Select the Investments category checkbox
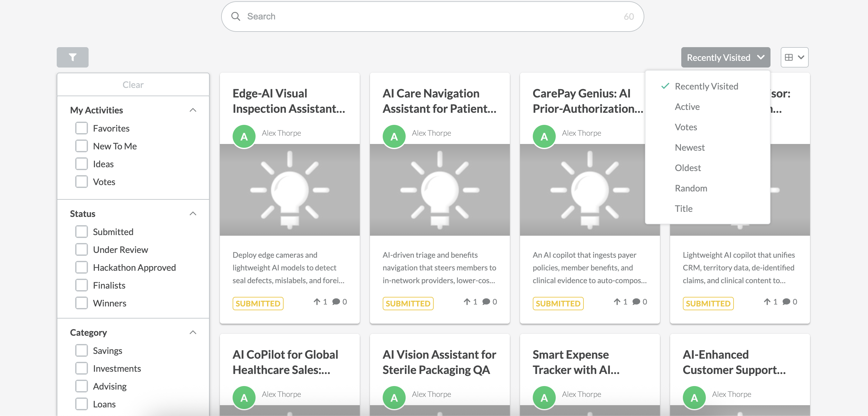This screenshot has height=416, width=868. click(82, 368)
